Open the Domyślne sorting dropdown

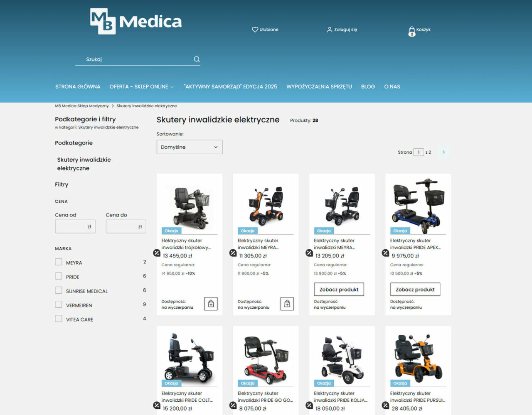190,147
